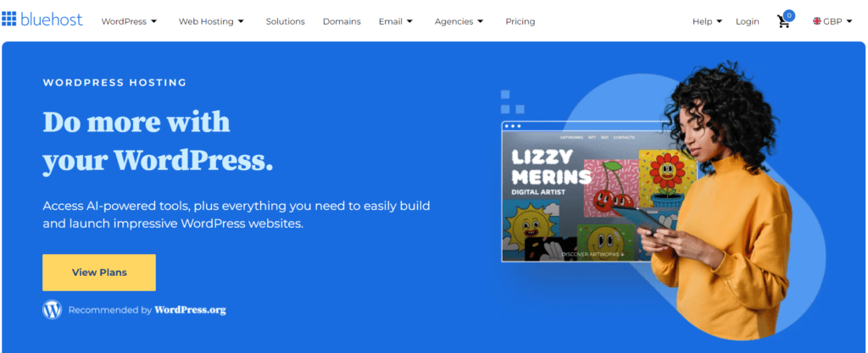The image size is (868, 353).
Task: Expand the Agencies dropdown menu
Action: (x=459, y=21)
